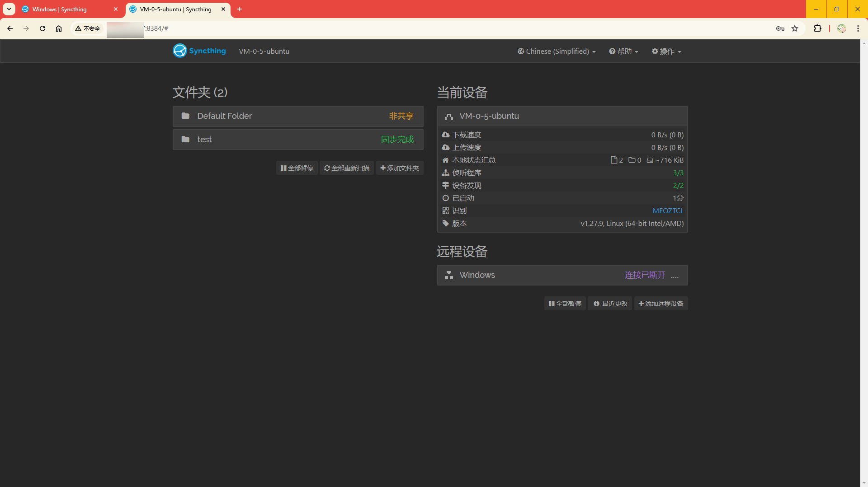868x487 pixels.
Task: Close the VM-0-5-ubuntu | Syncthing tab
Action: click(223, 9)
